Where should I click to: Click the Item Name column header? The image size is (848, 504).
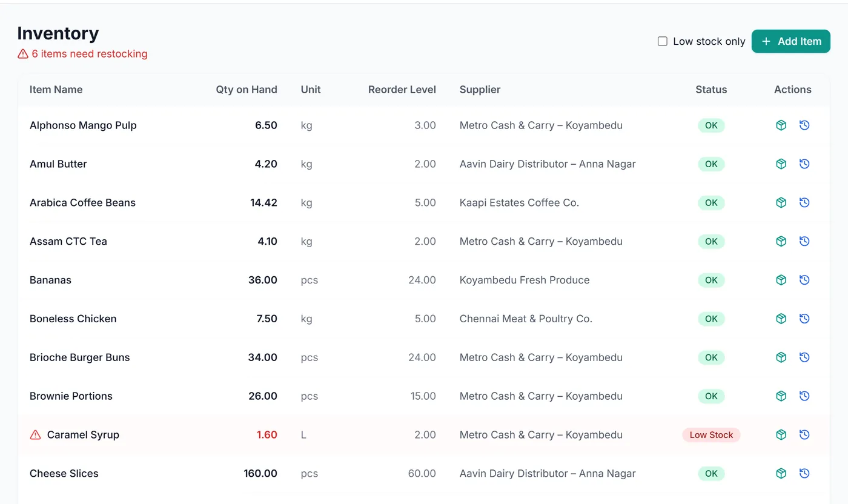[56, 90]
